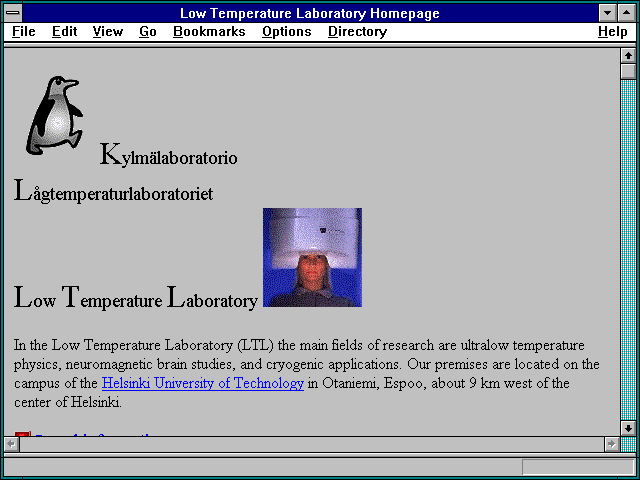640x480 pixels.
Task: Open the File menu
Action: pyautogui.click(x=24, y=31)
